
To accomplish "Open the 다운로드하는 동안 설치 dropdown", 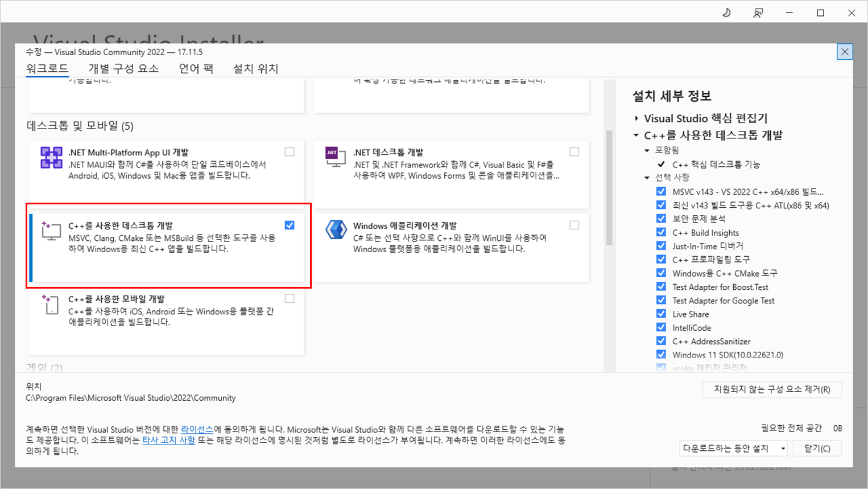I will (733, 449).
